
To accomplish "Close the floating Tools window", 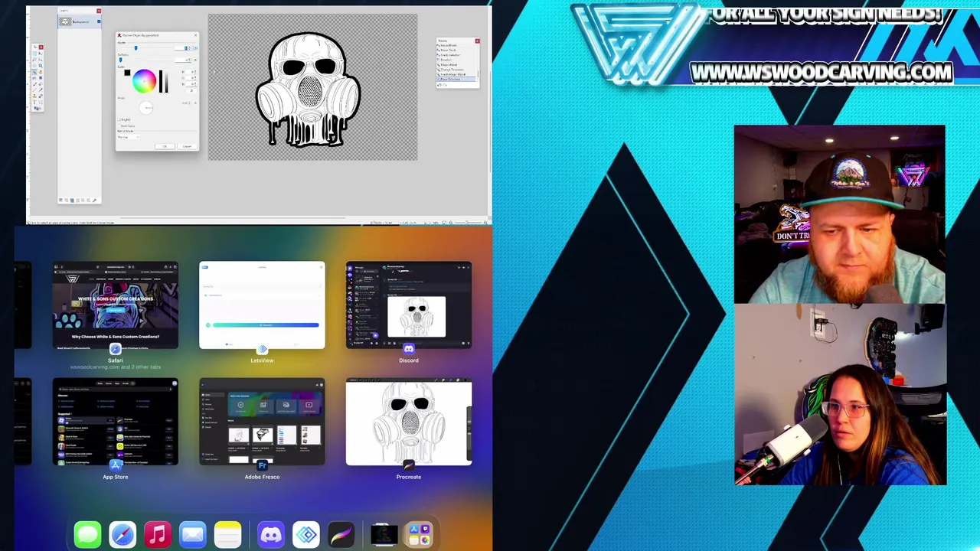I will tap(41, 47).
